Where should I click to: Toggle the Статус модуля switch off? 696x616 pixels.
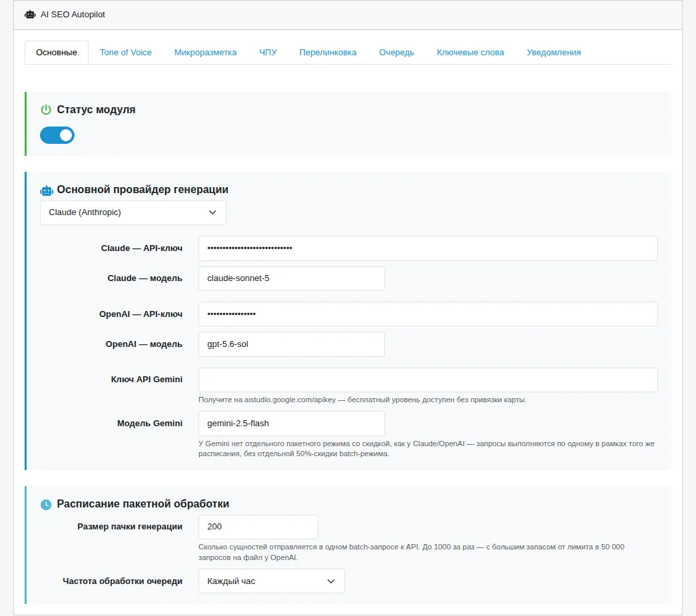(x=57, y=135)
